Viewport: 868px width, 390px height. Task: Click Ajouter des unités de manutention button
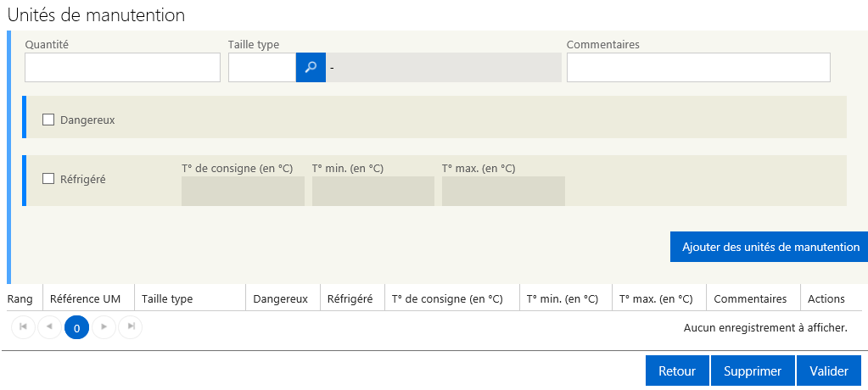770,247
